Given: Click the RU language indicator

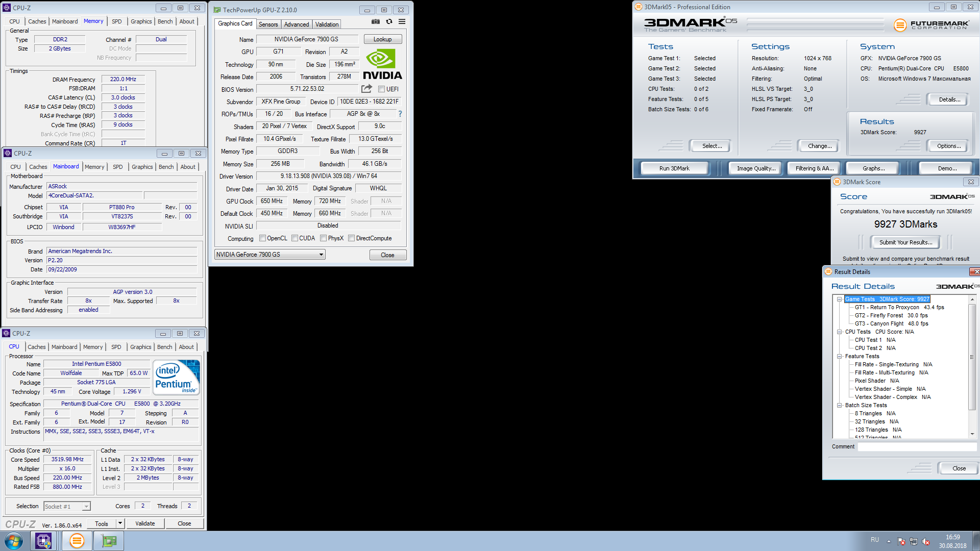Looking at the screenshot, I should click(875, 540).
